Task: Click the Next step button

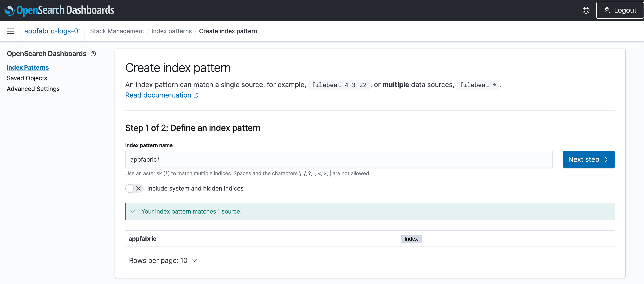Action: point(583,159)
